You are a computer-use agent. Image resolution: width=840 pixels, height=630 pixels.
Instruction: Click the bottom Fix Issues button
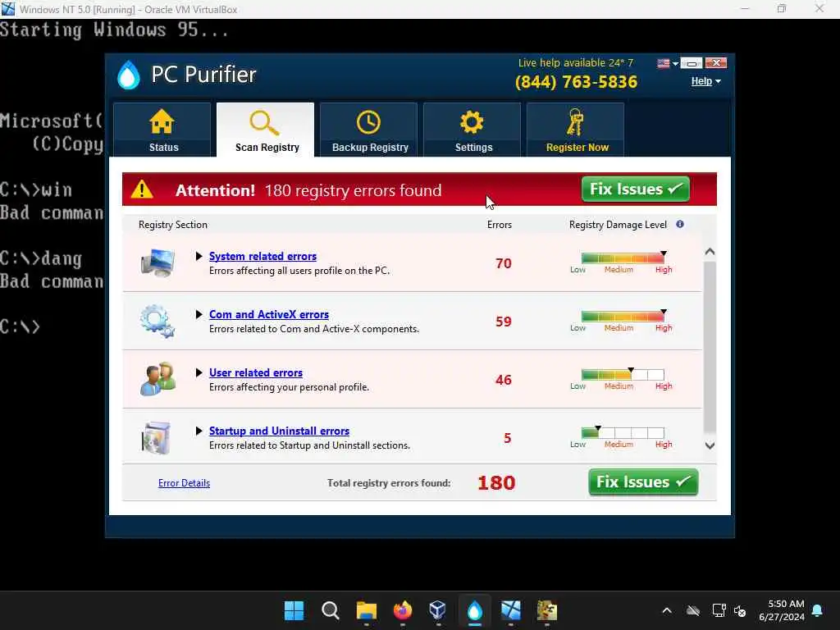pyautogui.click(x=643, y=482)
